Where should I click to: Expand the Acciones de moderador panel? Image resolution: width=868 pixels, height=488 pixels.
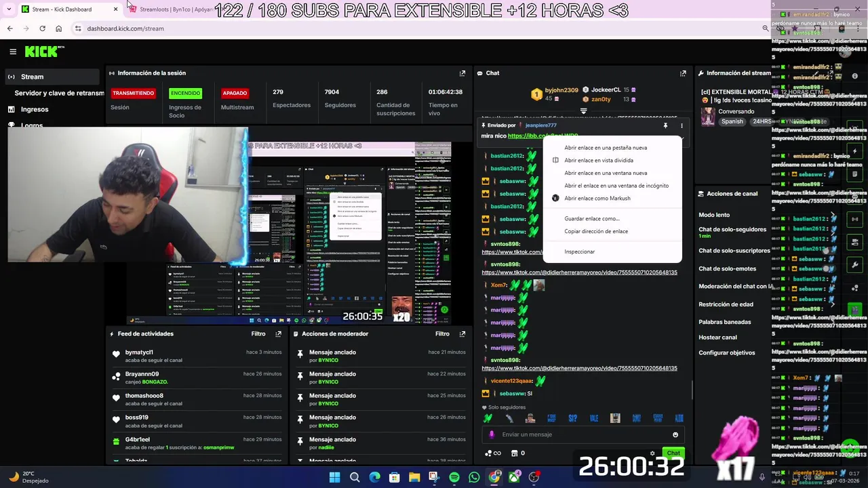tap(462, 334)
